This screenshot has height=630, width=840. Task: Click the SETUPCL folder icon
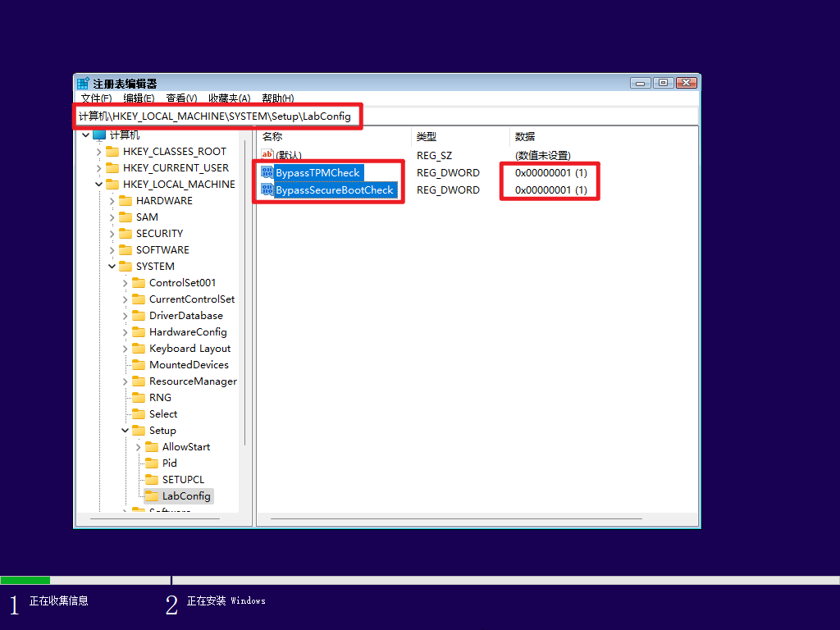point(152,479)
